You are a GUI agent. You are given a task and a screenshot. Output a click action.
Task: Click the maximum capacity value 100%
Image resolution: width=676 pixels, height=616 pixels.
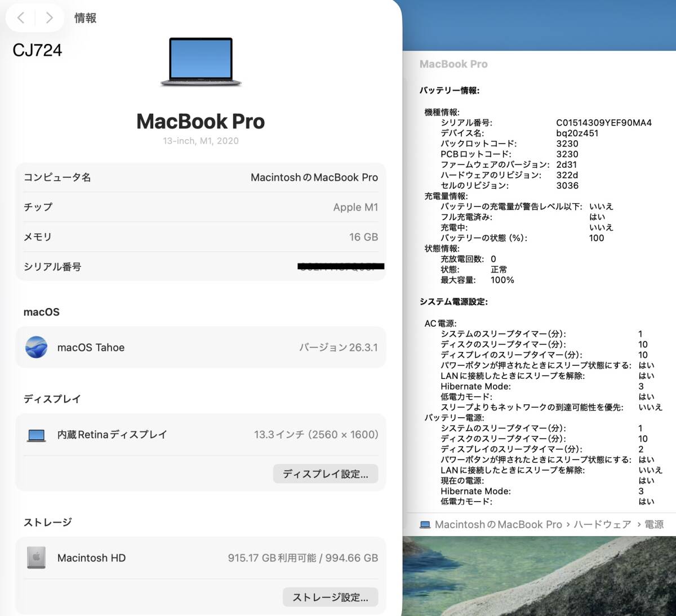pos(502,280)
